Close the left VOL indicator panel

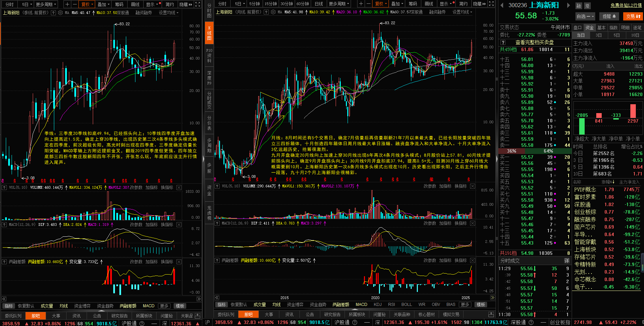(x=179, y=188)
